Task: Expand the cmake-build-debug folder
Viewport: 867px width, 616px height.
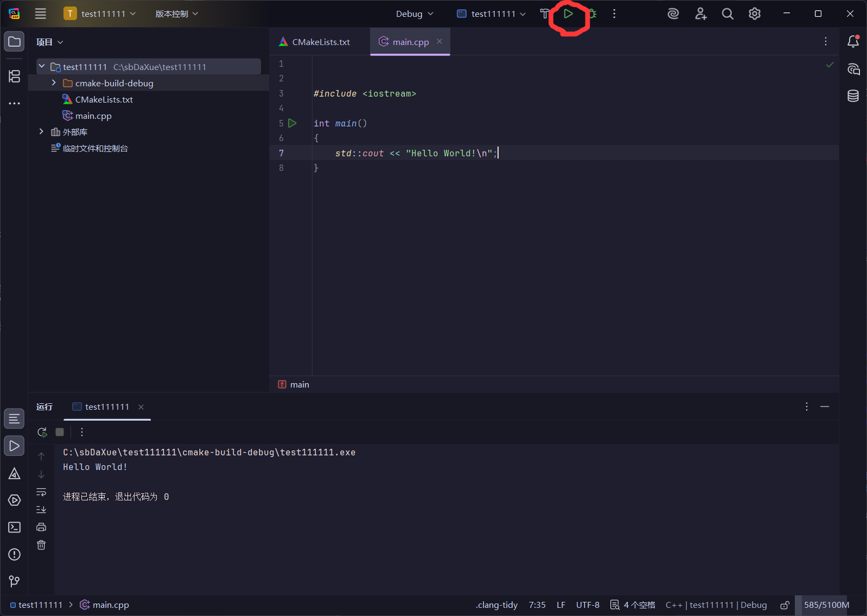Action: point(54,83)
